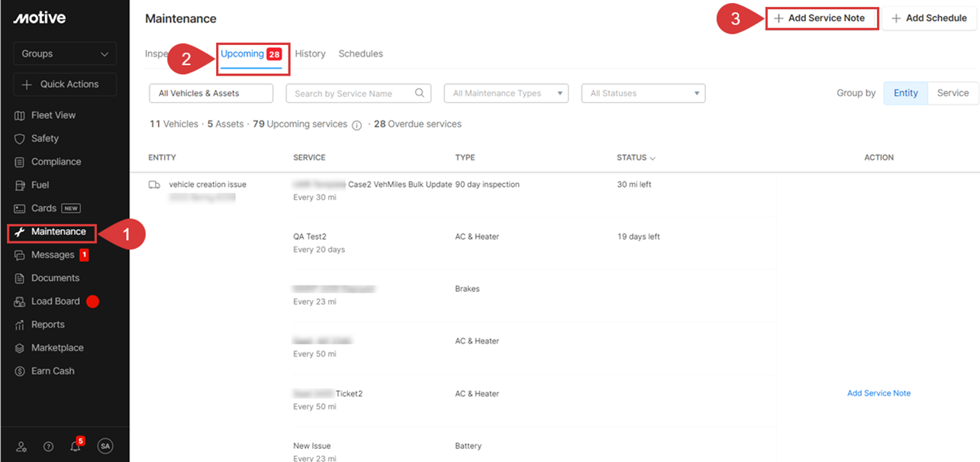Click the search magnifier icon

point(420,93)
